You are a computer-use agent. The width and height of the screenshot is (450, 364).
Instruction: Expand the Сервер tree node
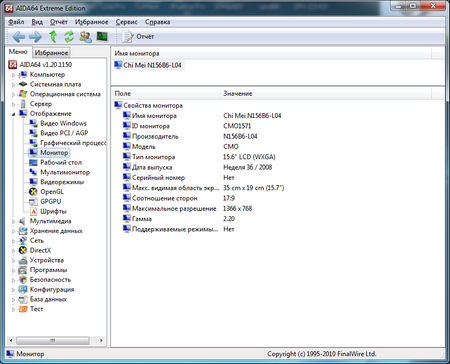tap(14, 104)
